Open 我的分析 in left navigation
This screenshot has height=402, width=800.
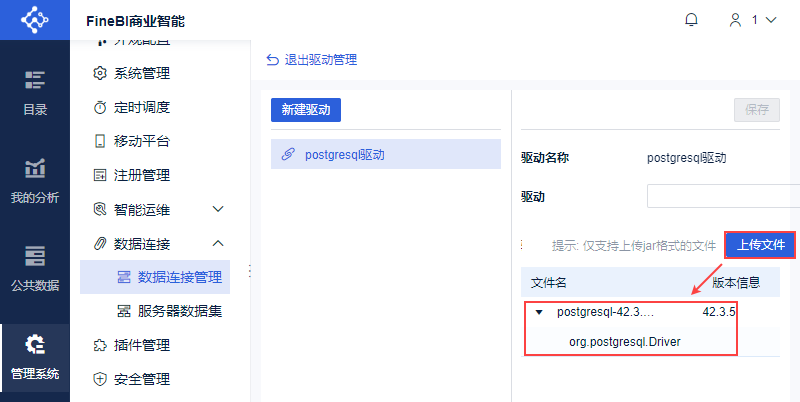pos(35,182)
